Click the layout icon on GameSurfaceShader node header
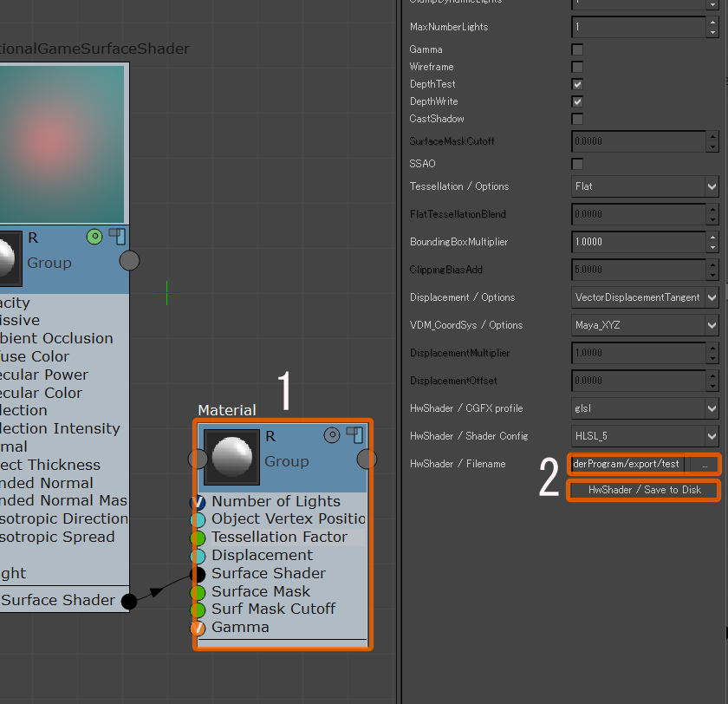Screen dimensions: 728x704 tap(118, 237)
